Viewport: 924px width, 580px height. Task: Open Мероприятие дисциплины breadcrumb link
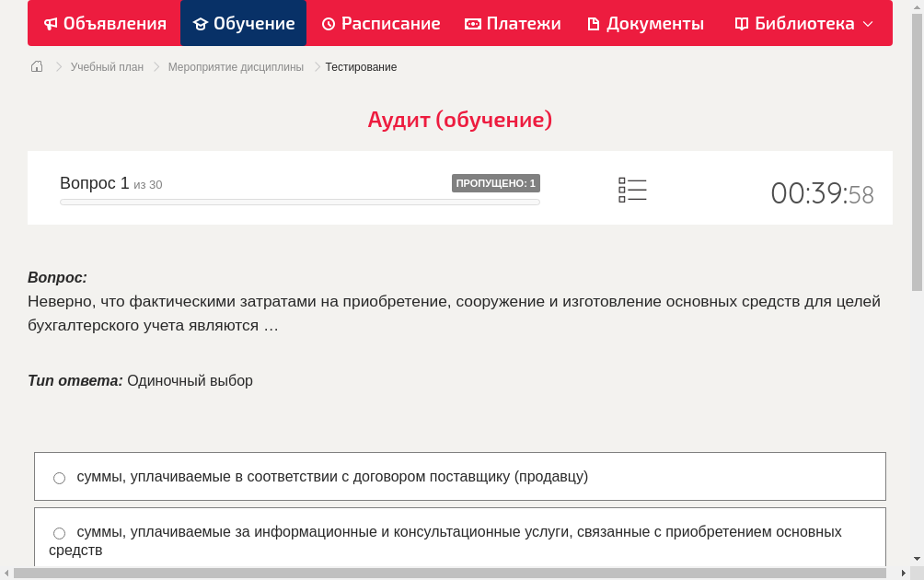tap(235, 66)
